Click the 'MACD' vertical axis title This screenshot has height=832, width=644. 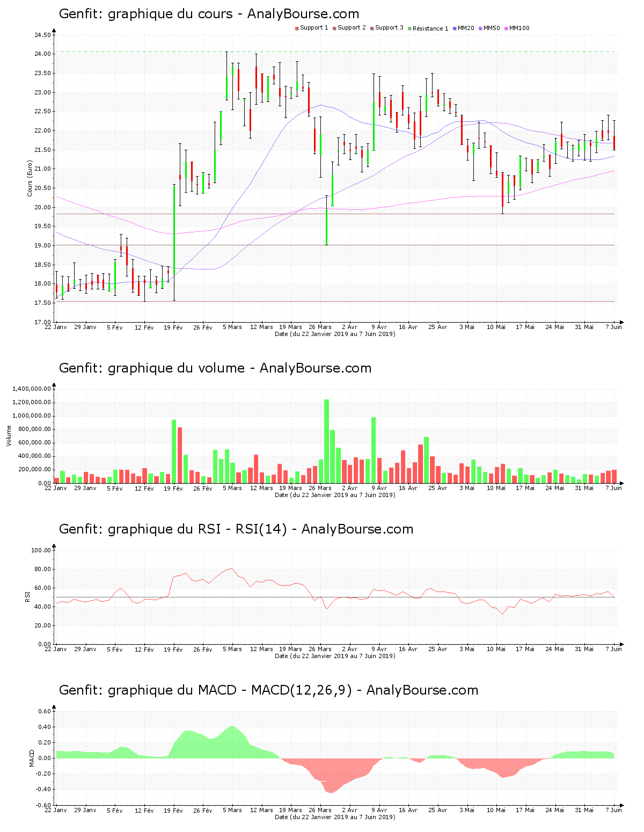pyautogui.click(x=32, y=757)
